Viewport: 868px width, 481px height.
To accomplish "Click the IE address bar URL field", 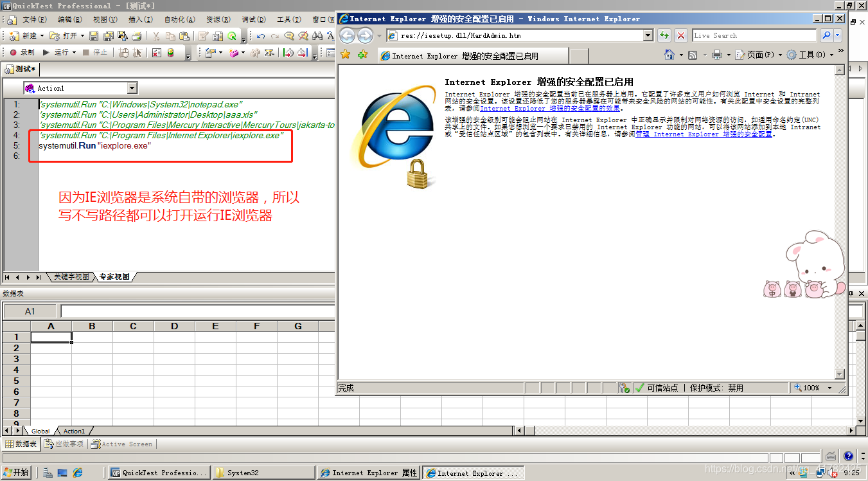I will 514,36.
